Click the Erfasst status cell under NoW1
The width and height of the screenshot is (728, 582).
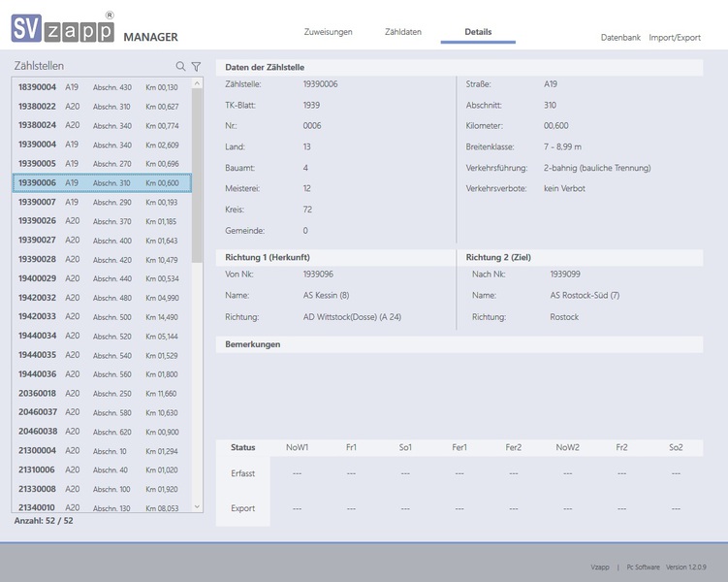tap(297, 472)
